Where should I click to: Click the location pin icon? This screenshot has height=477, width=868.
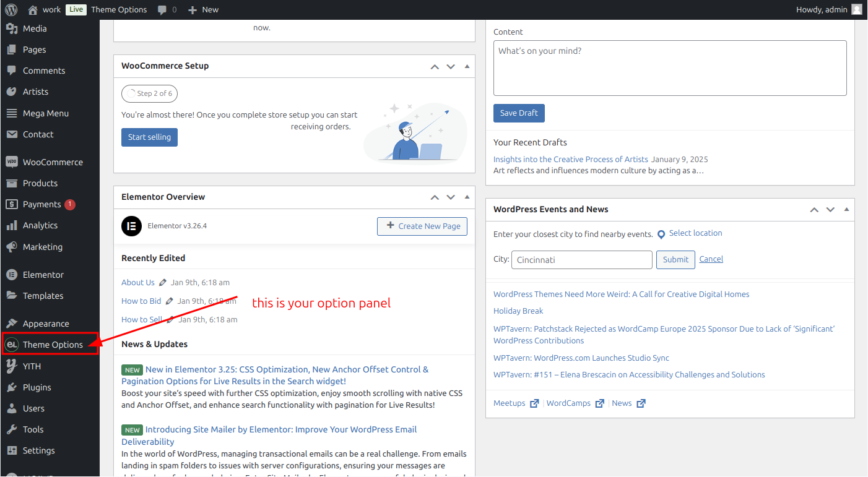(x=661, y=234)
